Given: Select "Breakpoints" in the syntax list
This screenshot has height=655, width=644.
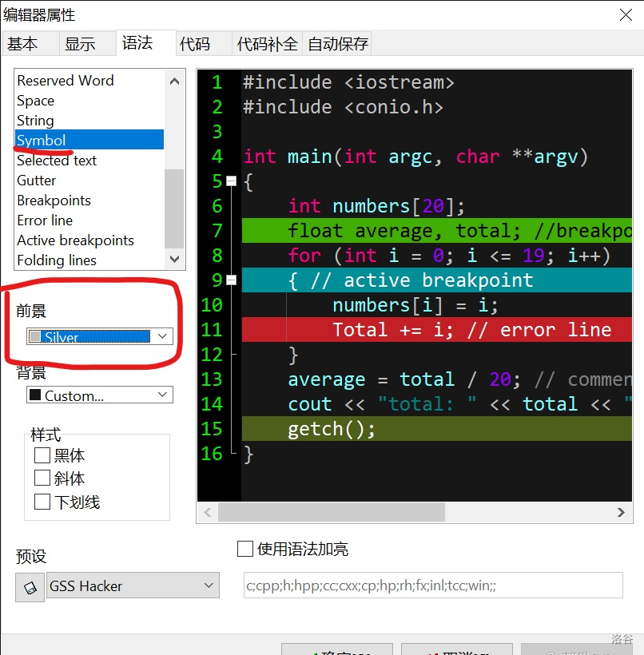Looking at the screenshot, I should (54, 200).
